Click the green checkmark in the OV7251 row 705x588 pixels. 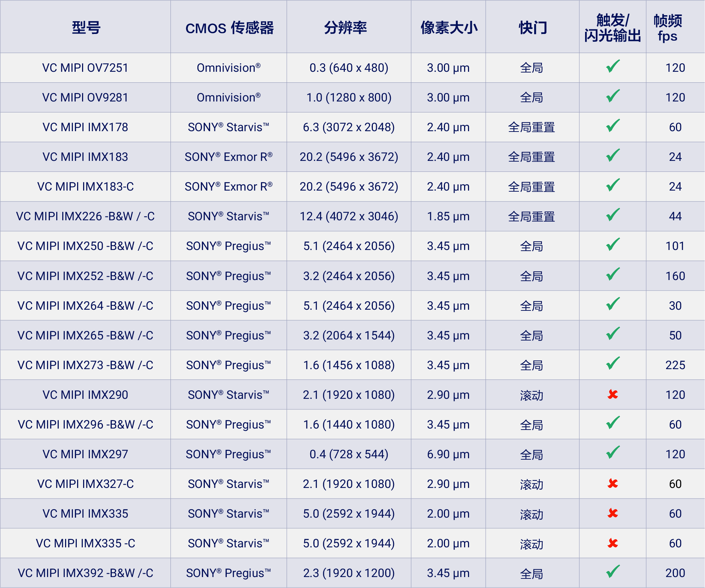coord(613,66)
